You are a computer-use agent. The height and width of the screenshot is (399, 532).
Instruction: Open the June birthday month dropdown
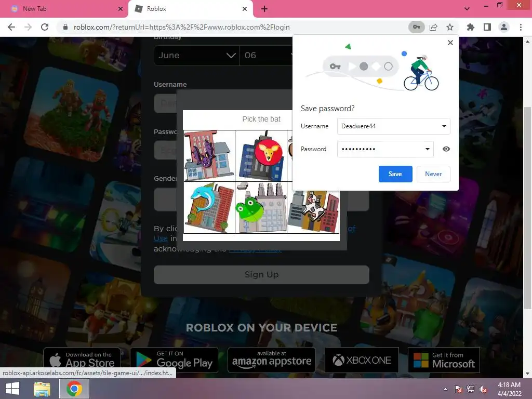(x=197, y=55)
